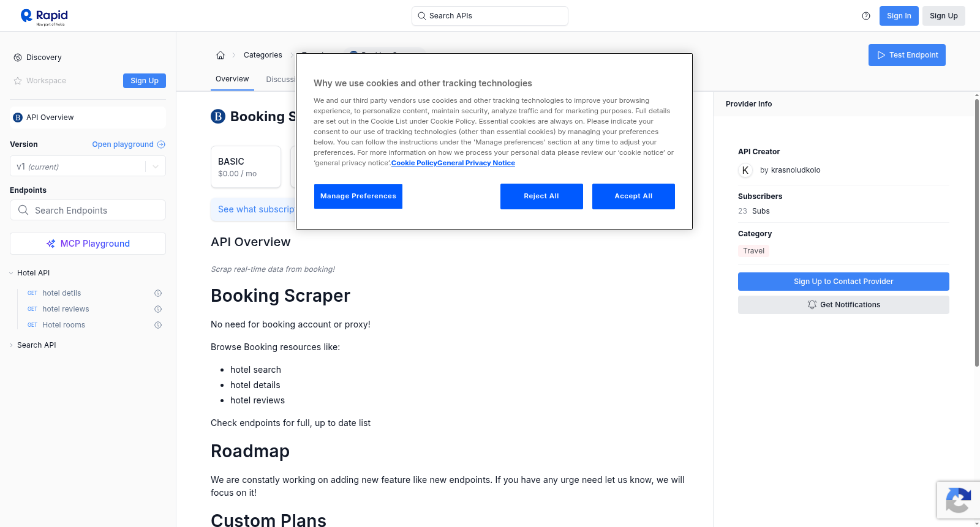Click the Booking Scraper B logo in heading
This screenshot has height=527, width=980.
click(218, 116)
